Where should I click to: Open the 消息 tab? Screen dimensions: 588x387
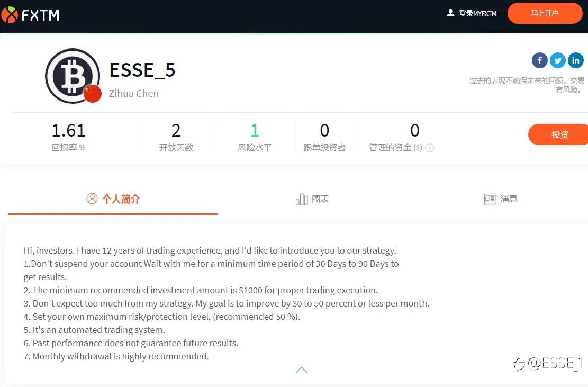point(501,199)
